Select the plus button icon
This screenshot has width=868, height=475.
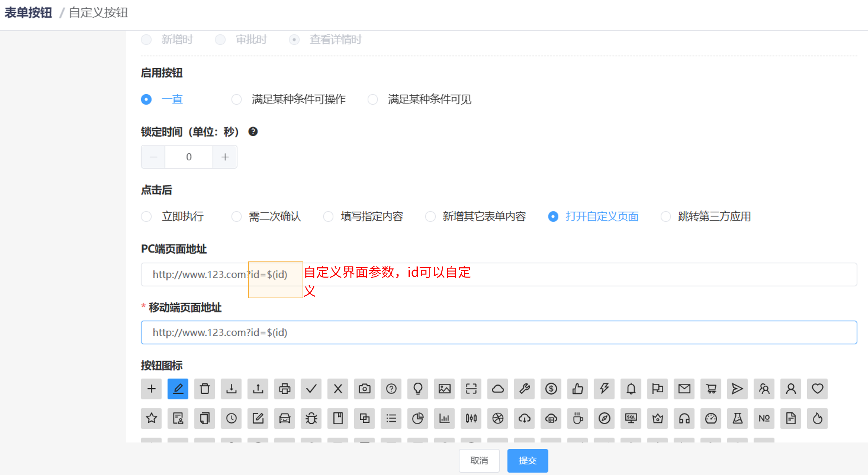click(x=151, y=389)
